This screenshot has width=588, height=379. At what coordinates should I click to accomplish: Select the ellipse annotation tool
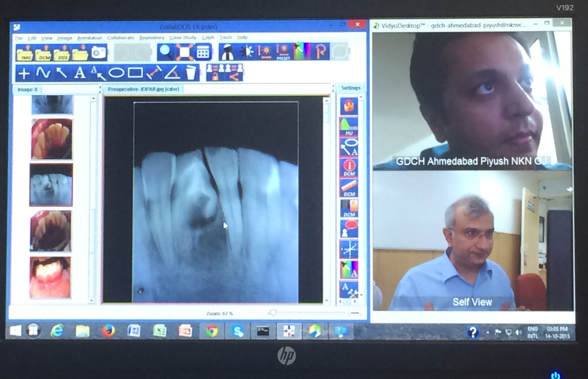click(117, 73)
